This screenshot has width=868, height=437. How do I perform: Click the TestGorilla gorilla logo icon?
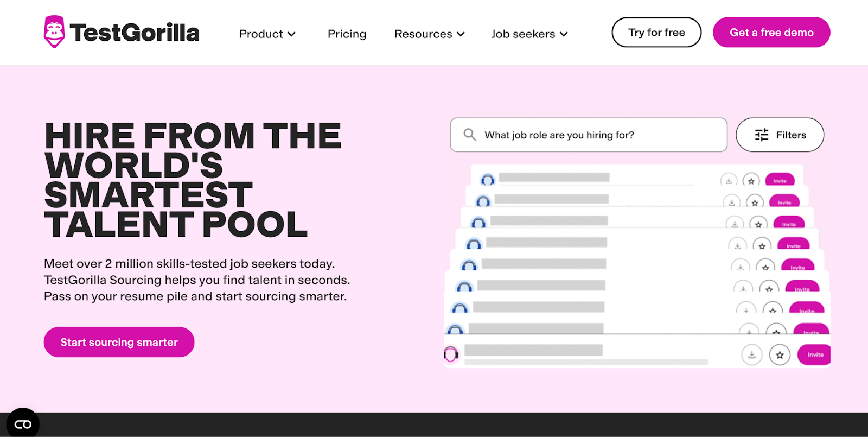(x=54, y=31)
